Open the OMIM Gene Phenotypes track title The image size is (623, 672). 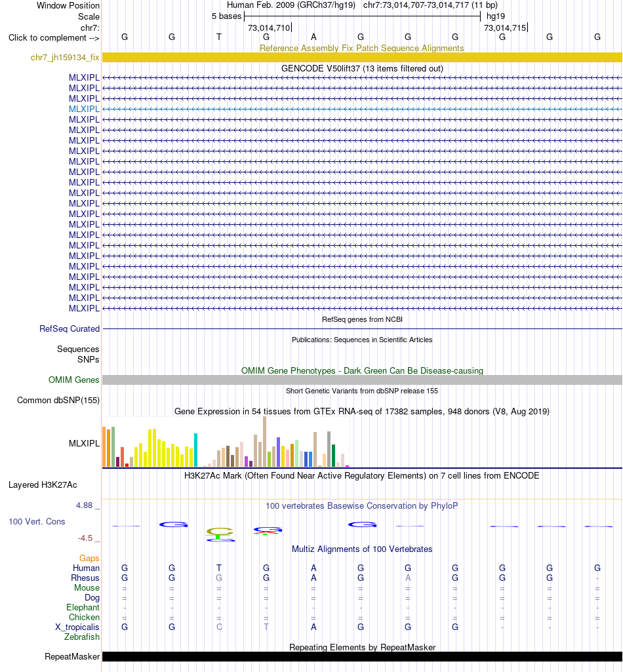tap(362, 370)
